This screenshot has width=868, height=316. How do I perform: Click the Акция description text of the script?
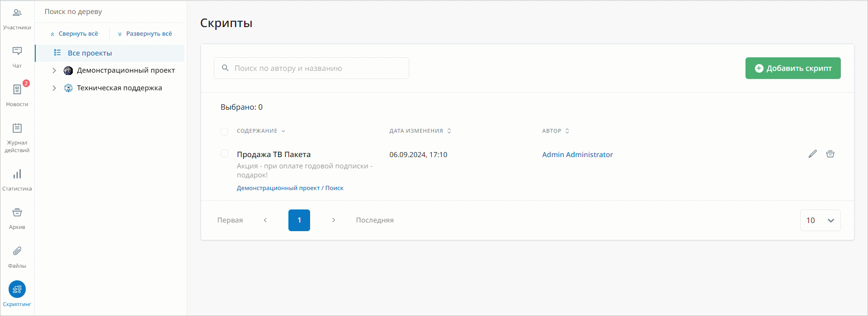pos(305,171)
